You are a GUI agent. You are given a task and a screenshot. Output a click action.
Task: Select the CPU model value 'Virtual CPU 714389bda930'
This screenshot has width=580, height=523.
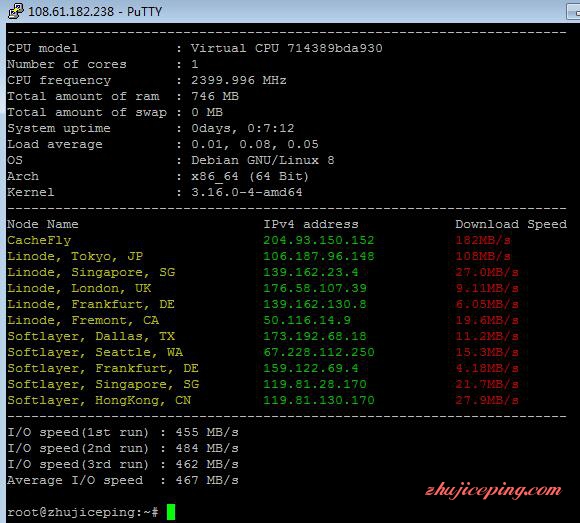pyautogui.click(x=287, y=48)
